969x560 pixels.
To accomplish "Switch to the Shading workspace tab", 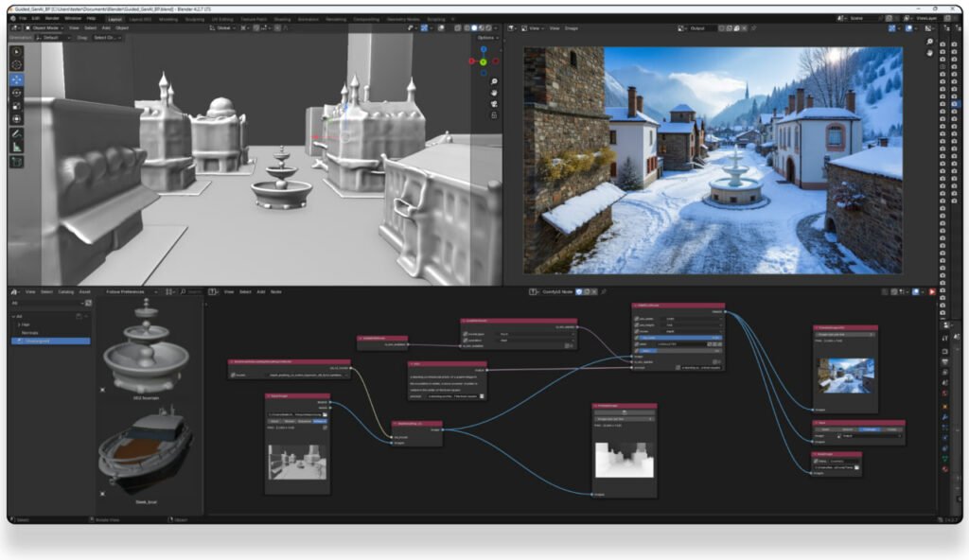I will coord(282,18).
